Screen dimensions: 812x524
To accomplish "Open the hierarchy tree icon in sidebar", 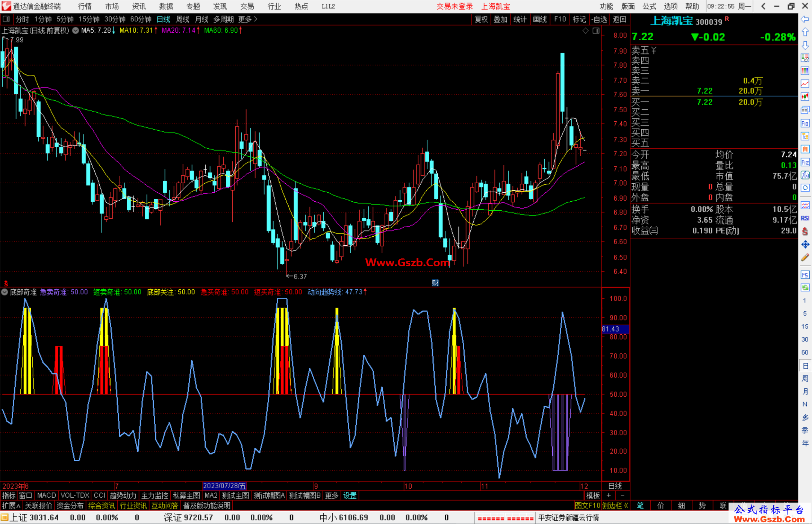I will pos(805,136).
